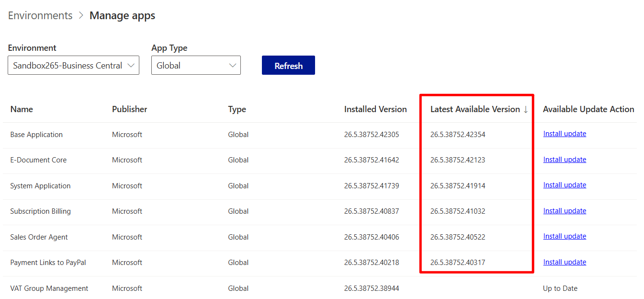Viewport: 644px width, 299px height.
Task: Click installed version 26.5.38752.38944
Action: 372,288
